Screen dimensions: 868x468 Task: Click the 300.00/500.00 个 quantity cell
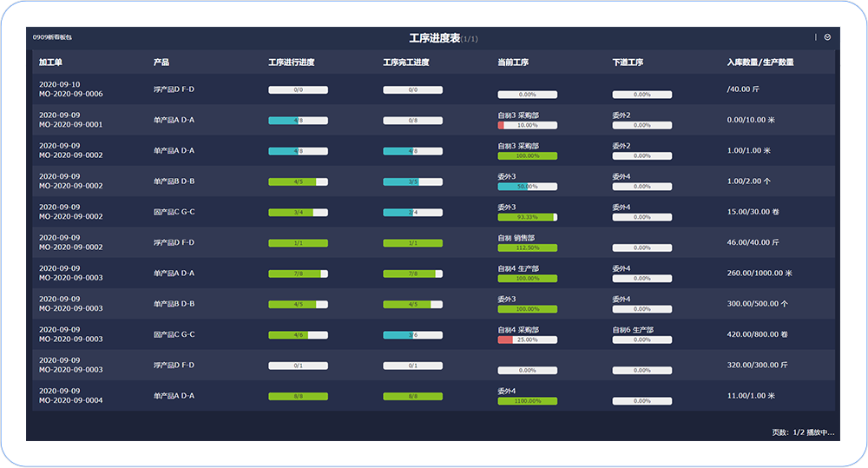click(757, 304)
